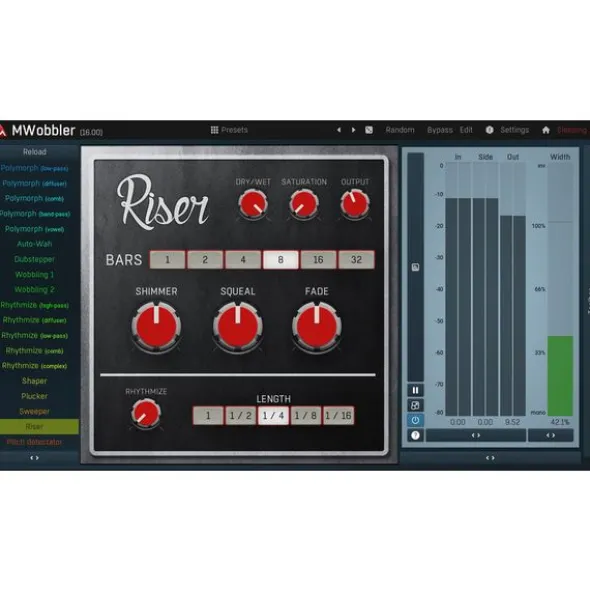Set LENGTH to 1
Screen dimensions: 590x591
pyautogui.click(x=208, y=415)
